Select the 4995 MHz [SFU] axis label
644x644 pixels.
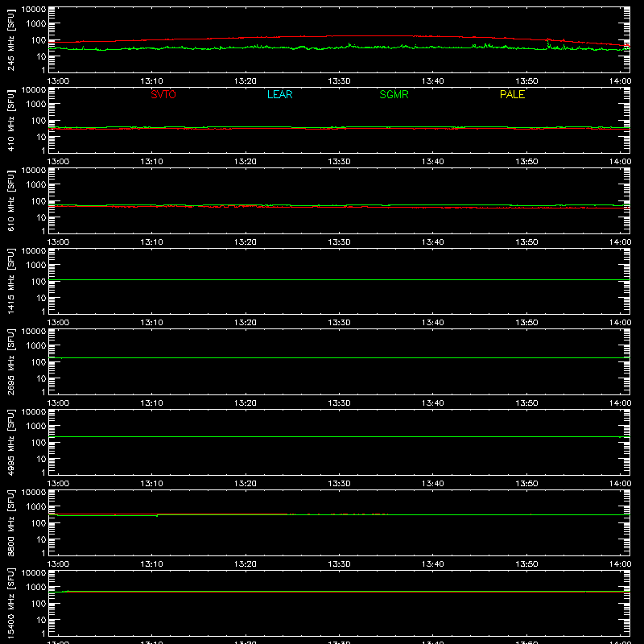(x=11, y=442)
